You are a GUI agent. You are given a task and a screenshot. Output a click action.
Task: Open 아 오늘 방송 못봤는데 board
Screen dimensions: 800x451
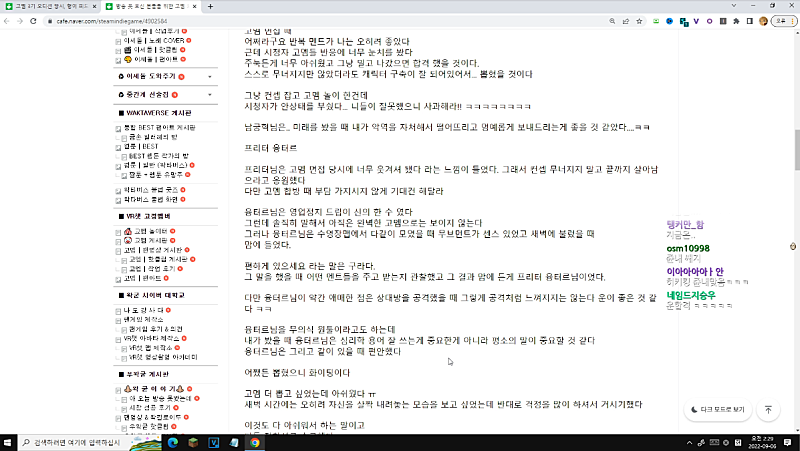[160, 398]
